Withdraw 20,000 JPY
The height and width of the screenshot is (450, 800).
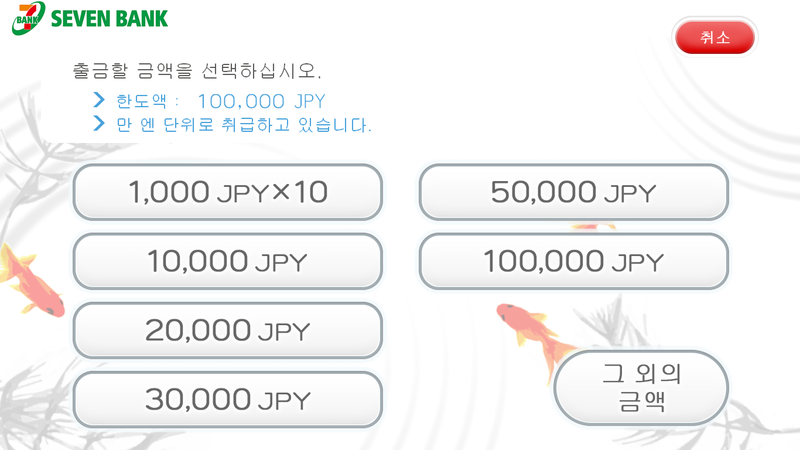click(x=228, y=330)
